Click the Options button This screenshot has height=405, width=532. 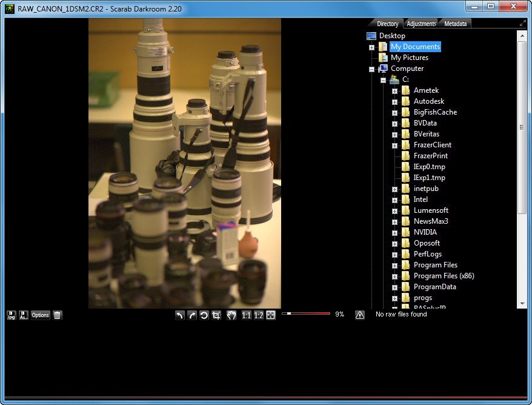(x=40, y=315)
